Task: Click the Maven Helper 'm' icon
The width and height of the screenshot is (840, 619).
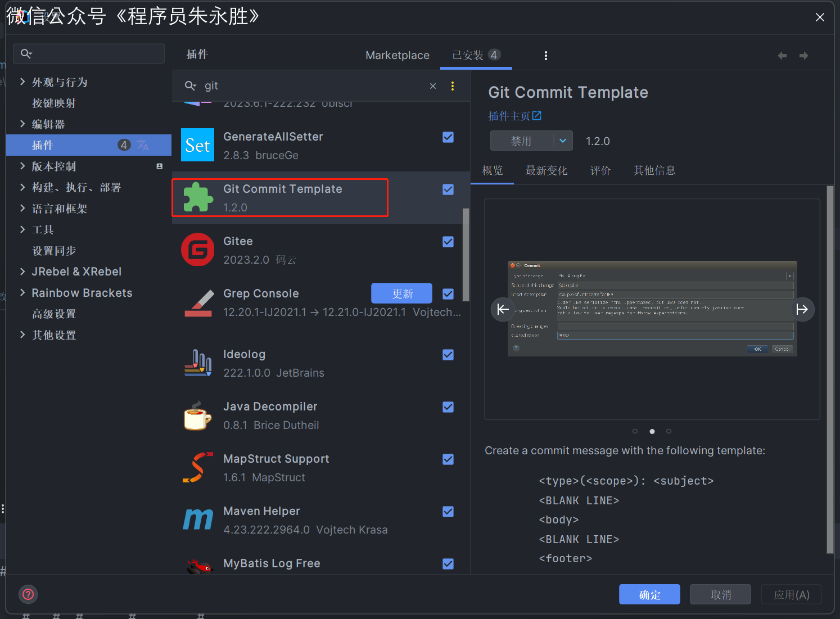Action: point(198,519)
